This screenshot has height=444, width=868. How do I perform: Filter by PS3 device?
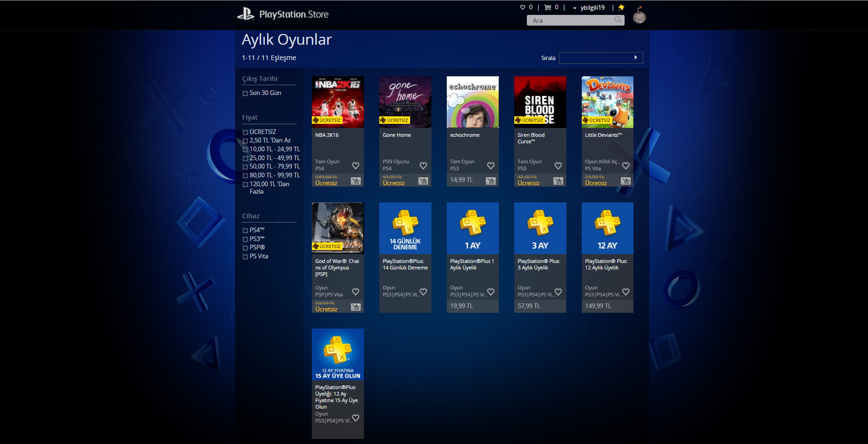[x=245, y=239]
